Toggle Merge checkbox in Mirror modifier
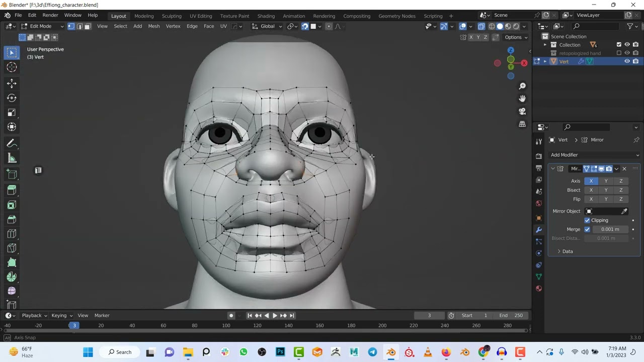The width and height of the screenshot is (644, 362). [x=587, y=229]
